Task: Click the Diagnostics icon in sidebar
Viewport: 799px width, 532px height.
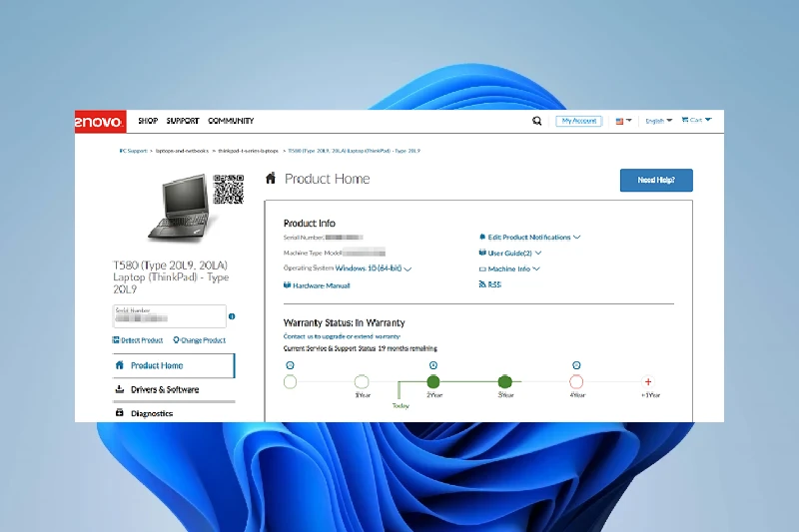Action: click(120, 413)
